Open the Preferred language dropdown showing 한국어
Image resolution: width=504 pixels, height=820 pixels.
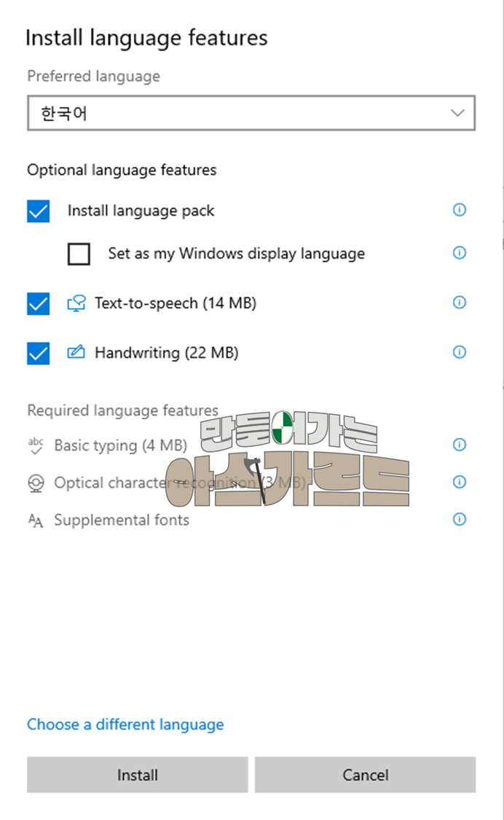click(x=251, y=112)
